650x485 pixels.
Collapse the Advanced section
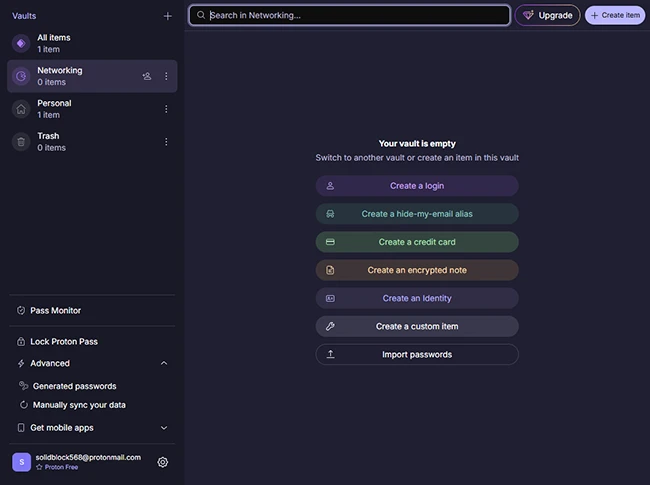[x=164, y=364]
